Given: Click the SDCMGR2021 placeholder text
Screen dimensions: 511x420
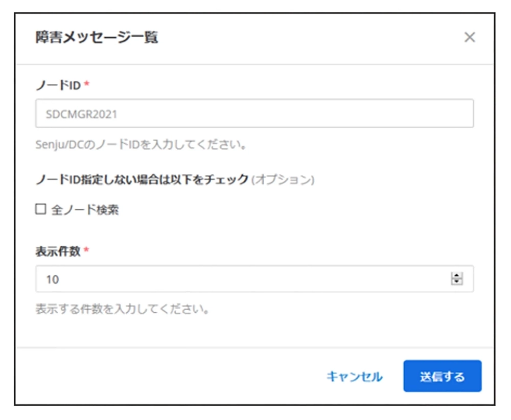Looking at the screenshot, I should (81, 114).
